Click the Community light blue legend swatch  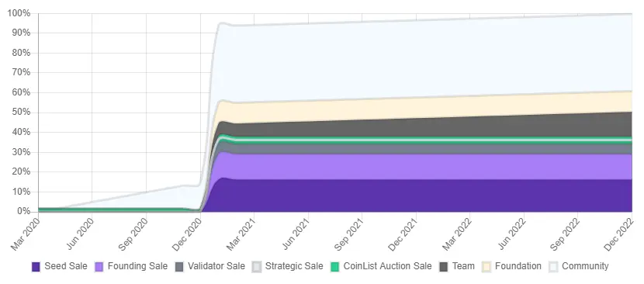click(553, 267)
